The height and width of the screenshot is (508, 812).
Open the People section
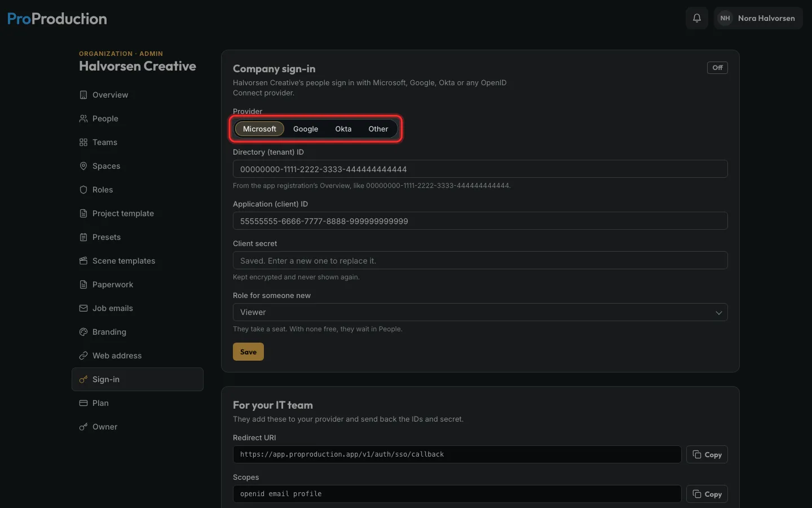(x=138, y=119)
